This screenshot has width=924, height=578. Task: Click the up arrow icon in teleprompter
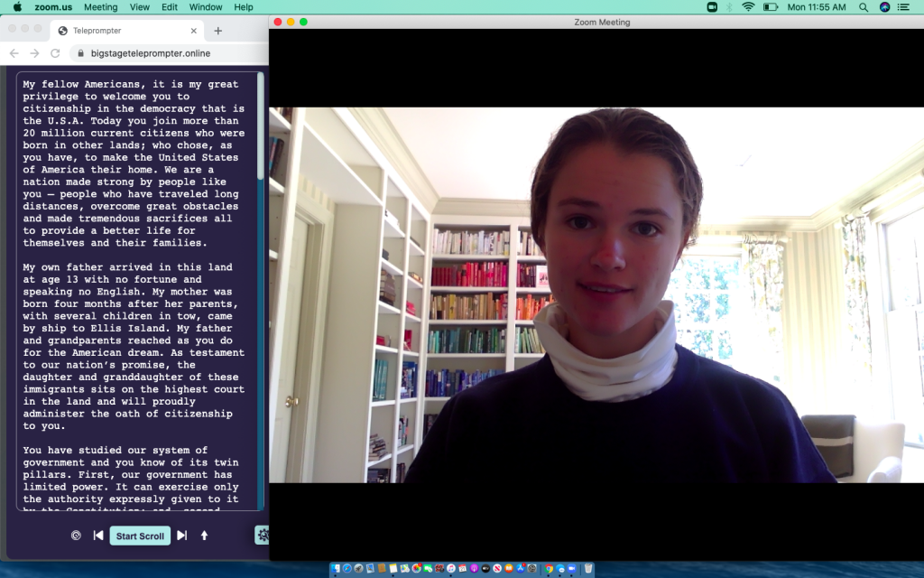(x=205, y=536)
